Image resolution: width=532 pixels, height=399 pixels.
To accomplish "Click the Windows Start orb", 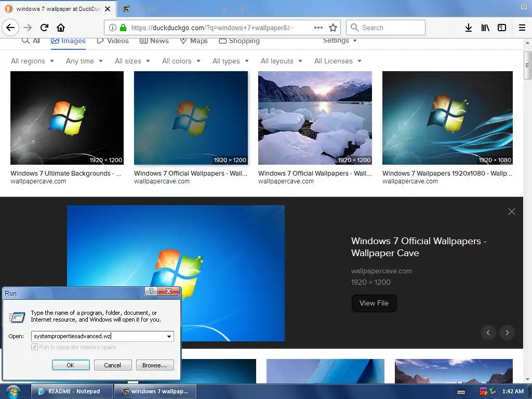I will tap(12, 392).
